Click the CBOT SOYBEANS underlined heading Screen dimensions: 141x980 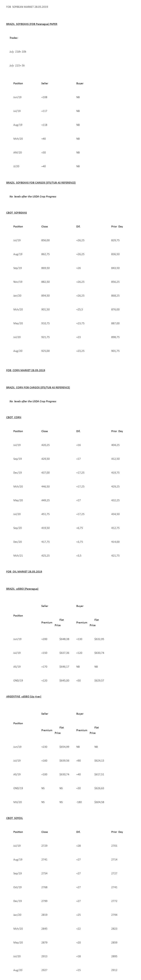pyautogui.click(x=16, y=213)
